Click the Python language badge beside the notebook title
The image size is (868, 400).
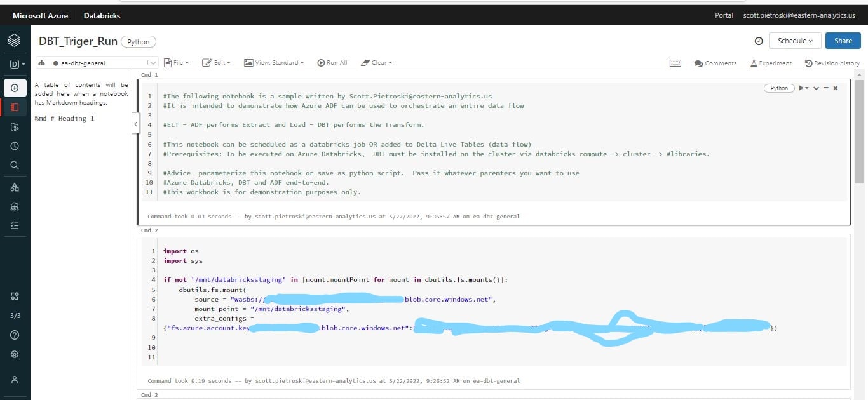pos(138,42)
